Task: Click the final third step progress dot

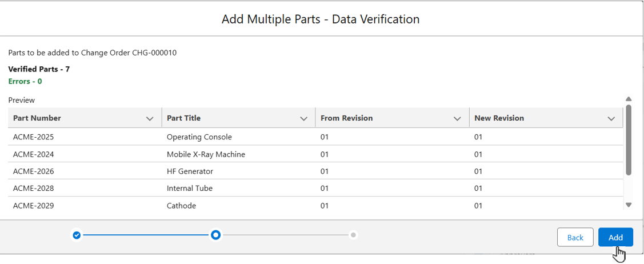Action: (x=354, y=235)
